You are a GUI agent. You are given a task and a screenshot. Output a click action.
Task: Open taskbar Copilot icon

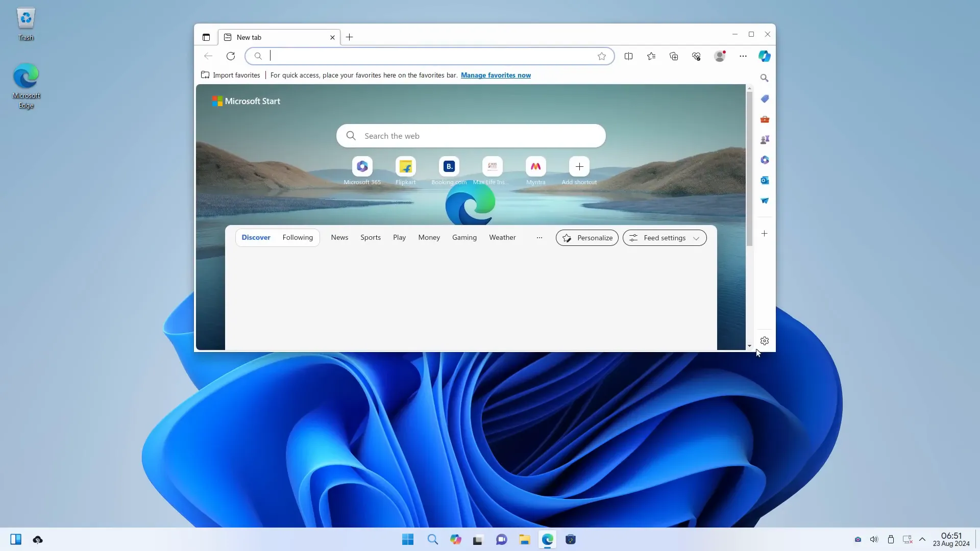tap(456, 539)
